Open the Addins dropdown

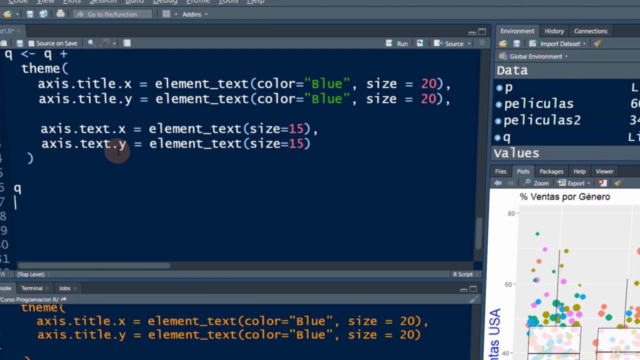pyautogui.click(x=195, y=14)
